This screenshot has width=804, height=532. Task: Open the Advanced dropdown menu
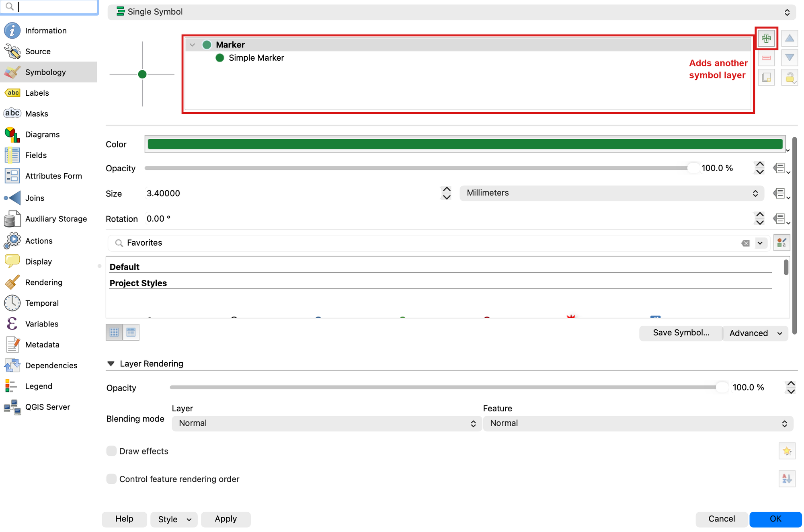click(x=755, y=333)
